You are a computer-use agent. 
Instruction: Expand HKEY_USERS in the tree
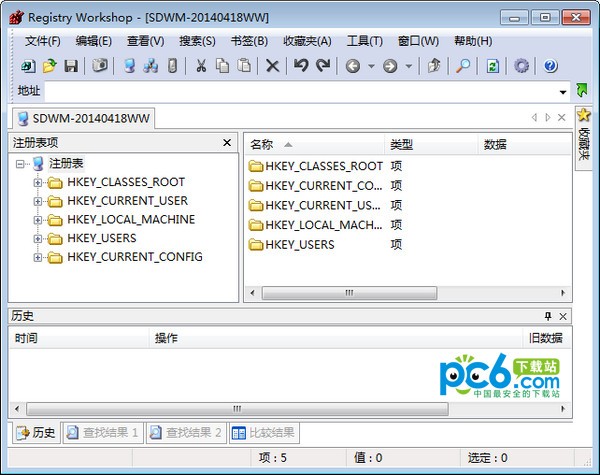38,239
